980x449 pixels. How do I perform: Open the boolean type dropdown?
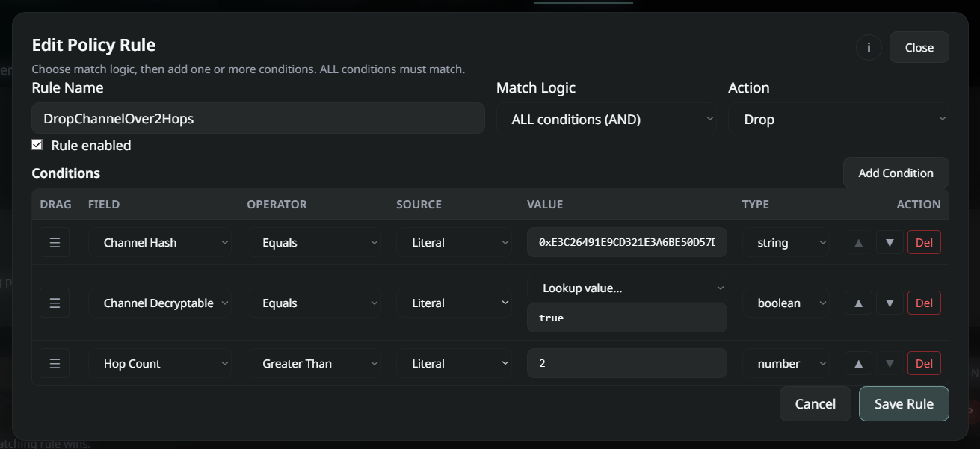[786, 303]
